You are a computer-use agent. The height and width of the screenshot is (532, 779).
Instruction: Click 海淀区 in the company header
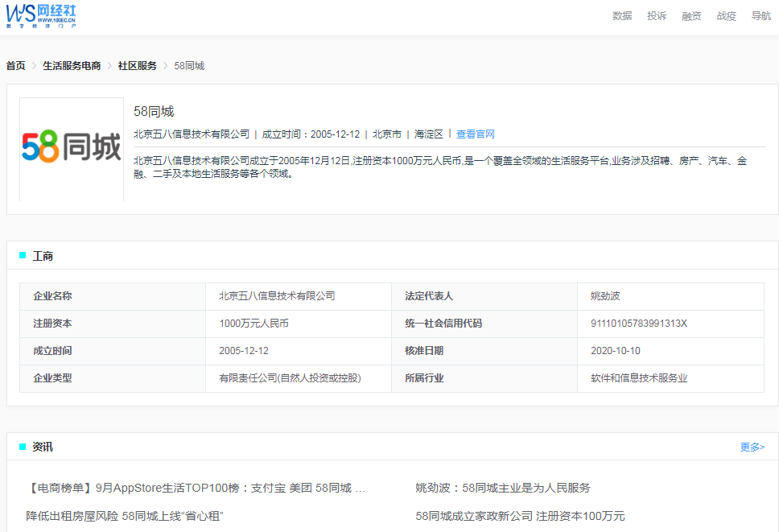pyautogui.click(x=428, y=134)
